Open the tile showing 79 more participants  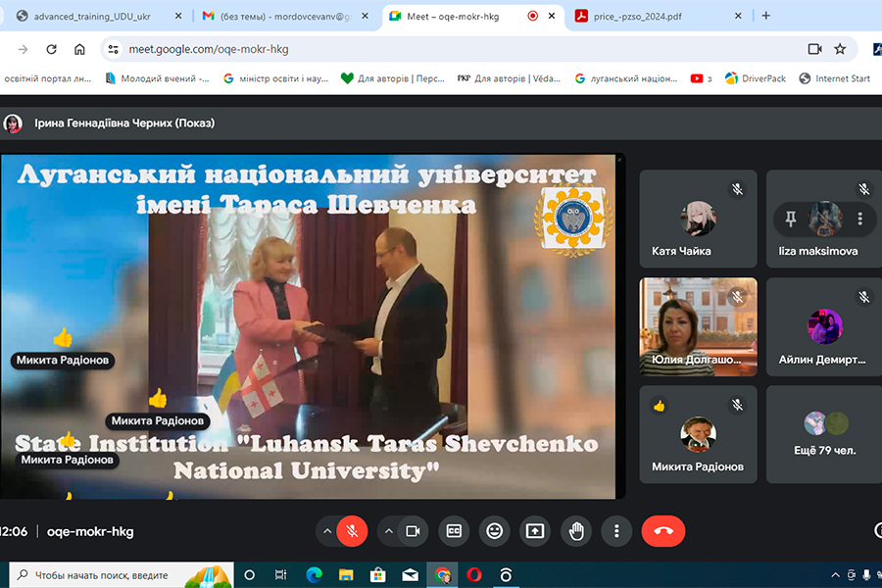pyautogui.click(x=823, y=435)
